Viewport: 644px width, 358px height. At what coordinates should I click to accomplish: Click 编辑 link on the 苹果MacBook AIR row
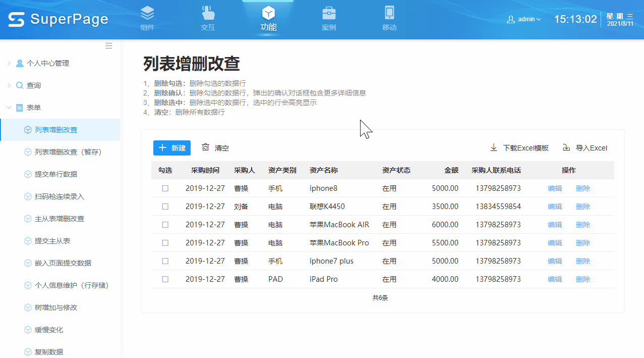coord(554,224)
